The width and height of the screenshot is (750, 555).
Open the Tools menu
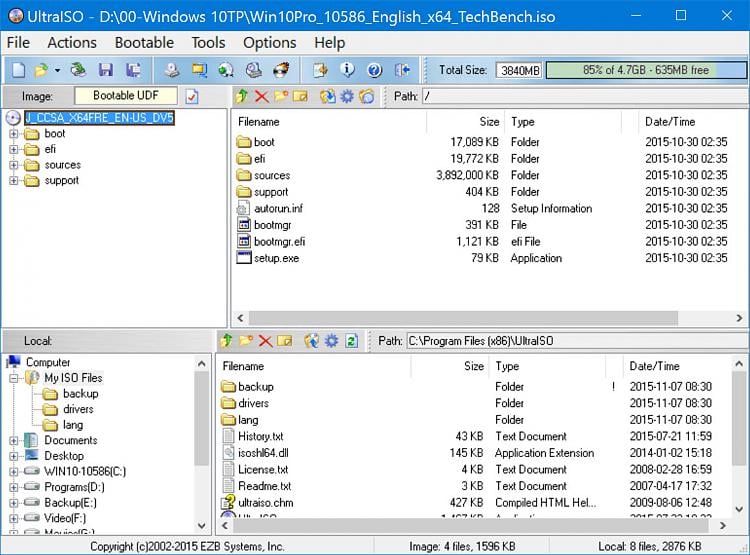tap(209, 43)
